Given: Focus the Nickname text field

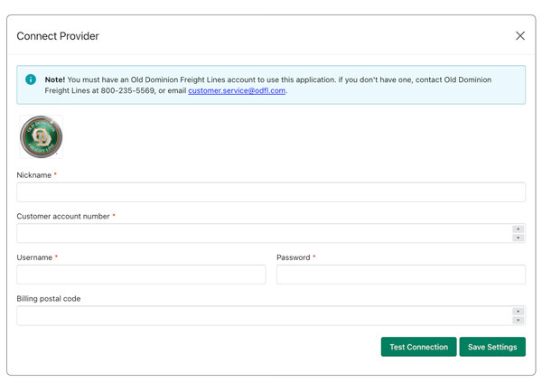Looking at the screenshot, I should coord(270,192).
